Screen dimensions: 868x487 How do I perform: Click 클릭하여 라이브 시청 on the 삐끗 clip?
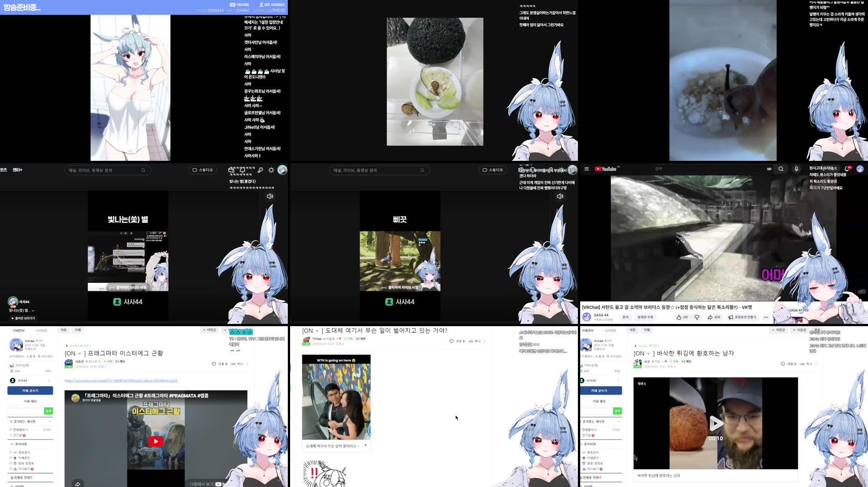coord(400,287)
